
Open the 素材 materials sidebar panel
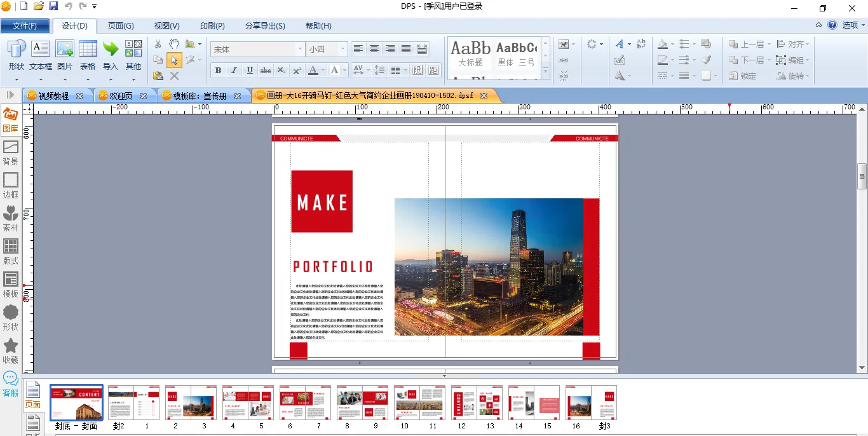click(x=11, y=218)
